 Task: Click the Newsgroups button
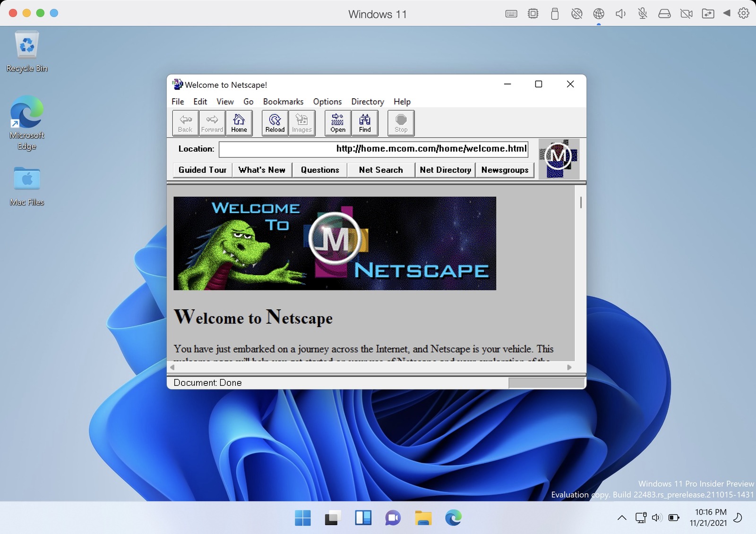click(505, 170)
